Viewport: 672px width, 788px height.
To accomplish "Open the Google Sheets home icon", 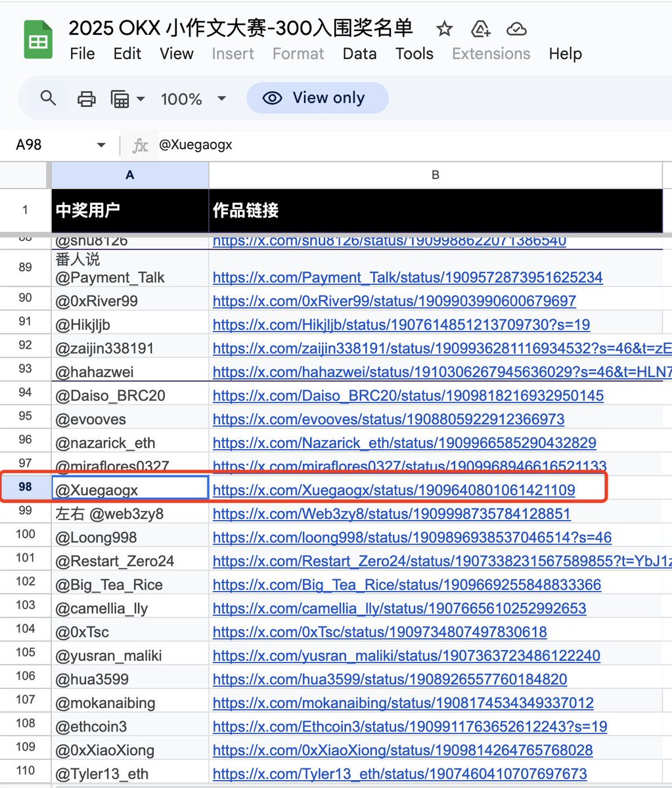I will [38, 40].
